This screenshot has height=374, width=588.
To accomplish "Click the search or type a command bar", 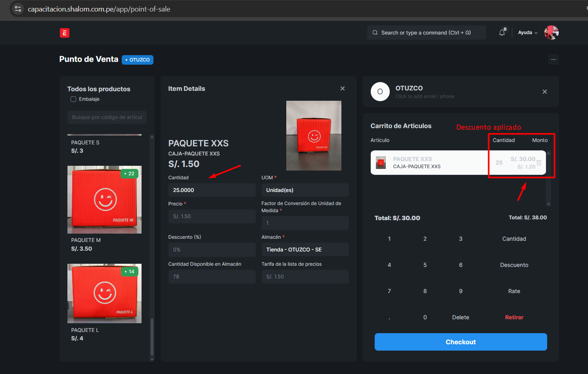I will point(426,33).
